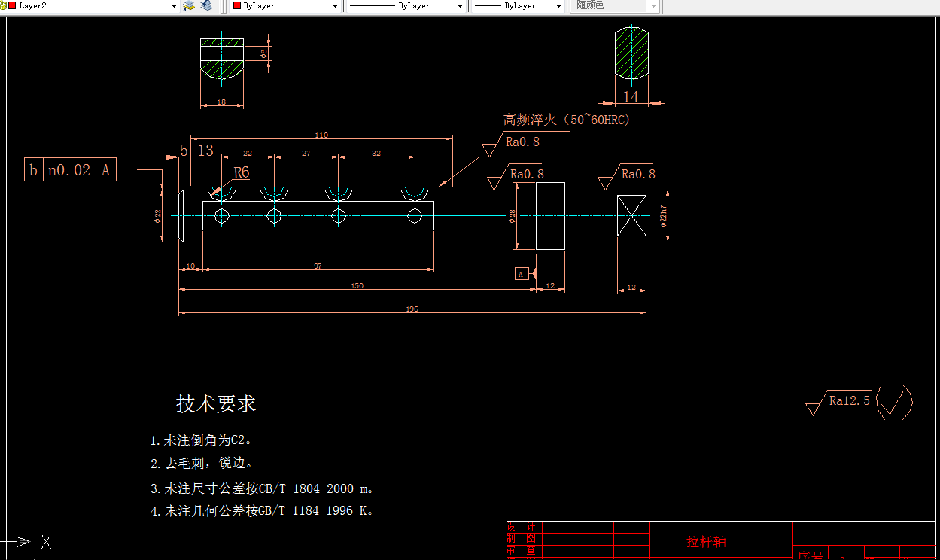Open the linetype ByLayer dropdown

pos(459,6)
